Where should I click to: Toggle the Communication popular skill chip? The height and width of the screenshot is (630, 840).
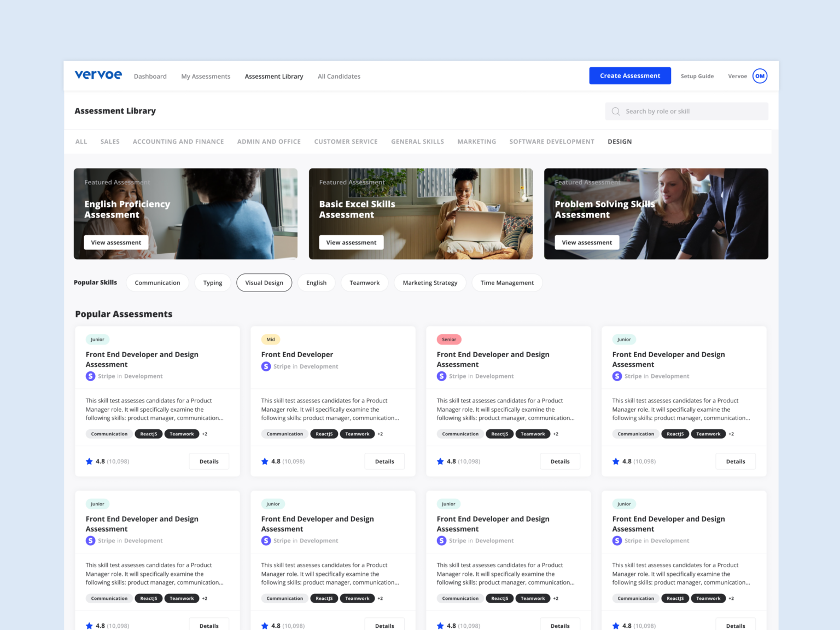[x=157, y=283]
